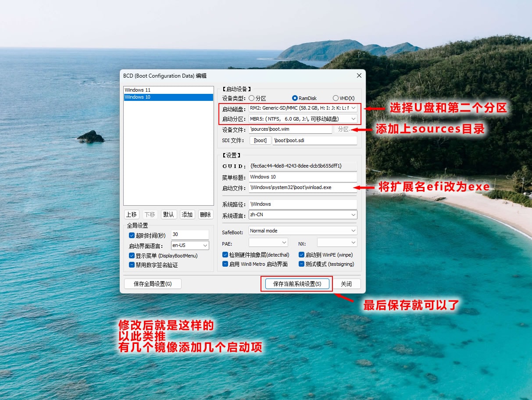The width and height of the screenshot is (532, 400).
Task: Click the 菜单标题 text field
Action: pos(303,177)
